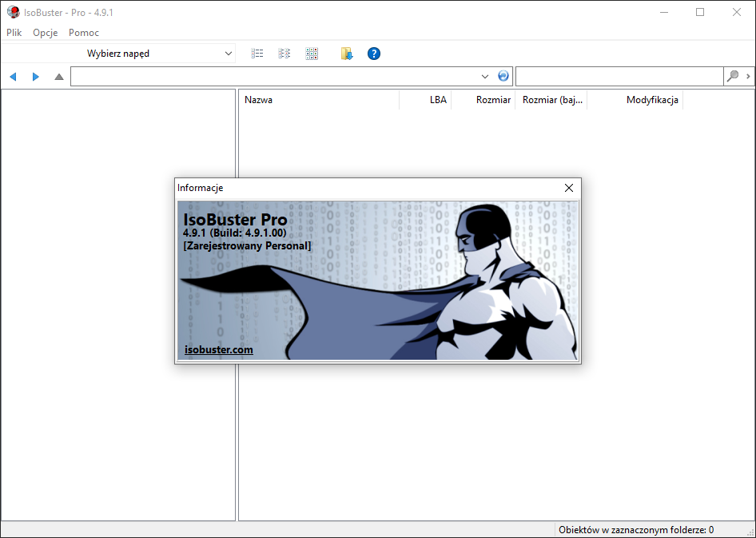The image size is (756, 538).
Task: Click the [Zarejestrowany Personal] registration text
Action: pos(248,246)
